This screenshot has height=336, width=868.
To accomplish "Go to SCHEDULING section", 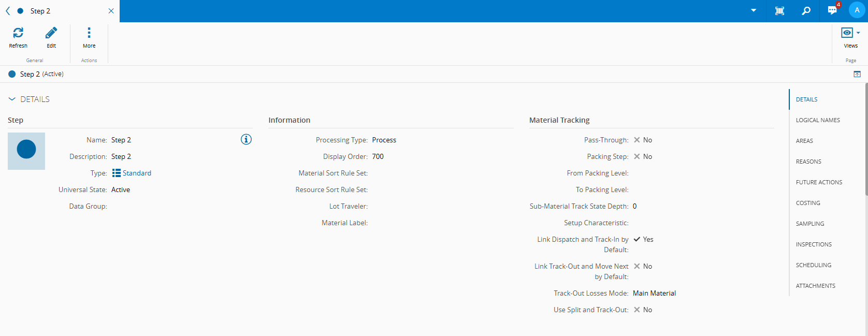I will point(814,265).
